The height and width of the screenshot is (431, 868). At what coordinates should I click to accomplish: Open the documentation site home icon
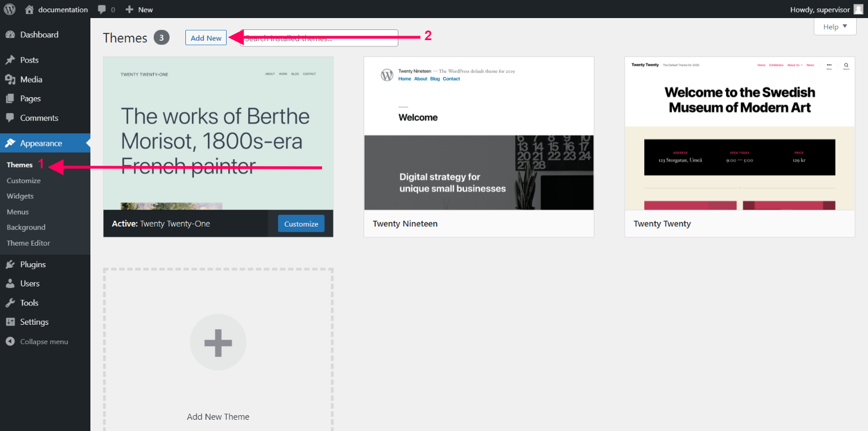point(29,9)
